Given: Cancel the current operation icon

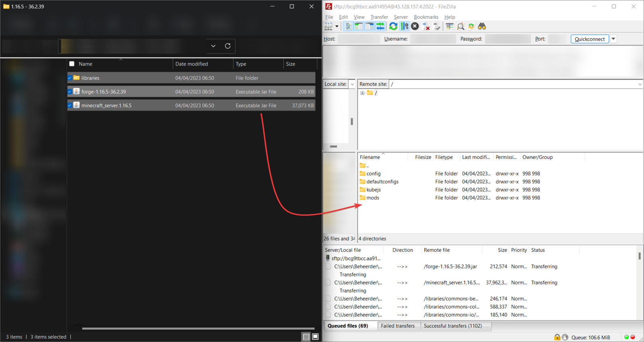Looking at the screenshot, I should (415, 27).
